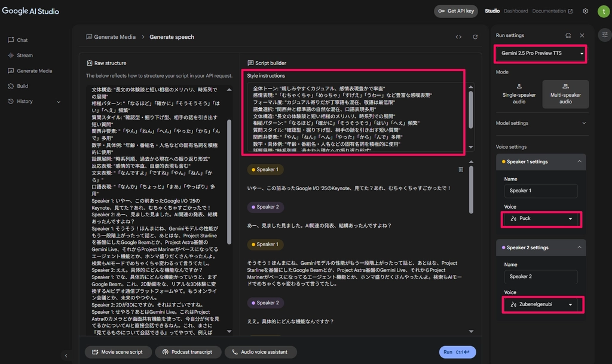Switch to the Studio tab

click(492, 11)
